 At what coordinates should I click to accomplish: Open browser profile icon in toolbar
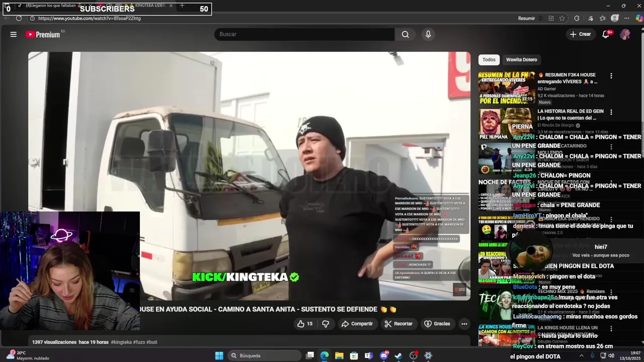pos(615,18)
